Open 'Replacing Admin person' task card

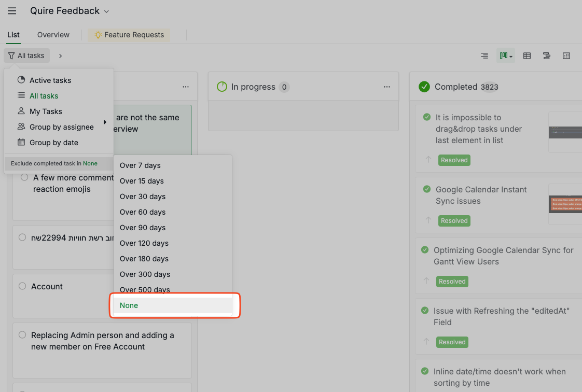pos(102,351)
